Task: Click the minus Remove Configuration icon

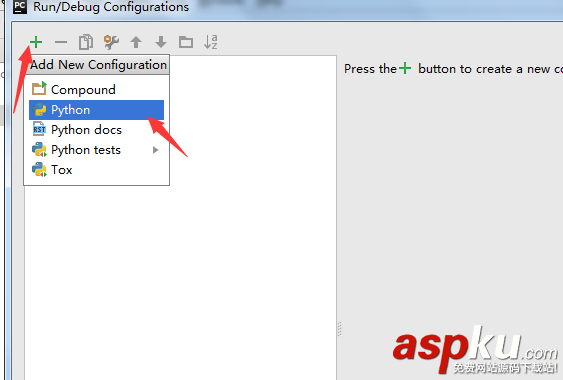Action: click(61, 42)
